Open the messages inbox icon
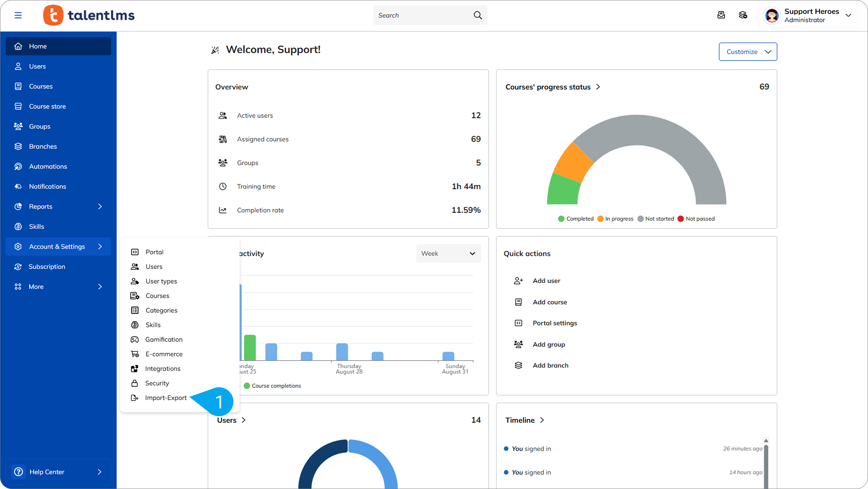 point(721,15)
